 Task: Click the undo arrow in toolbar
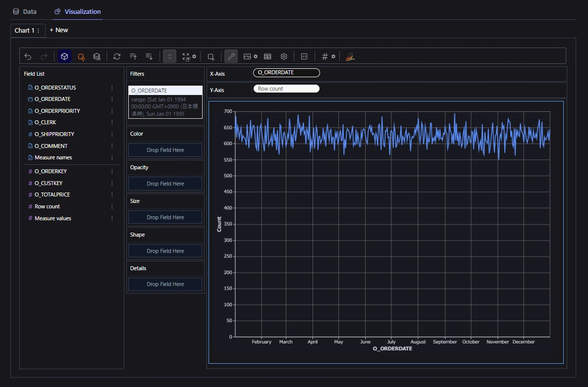point(28,56)
